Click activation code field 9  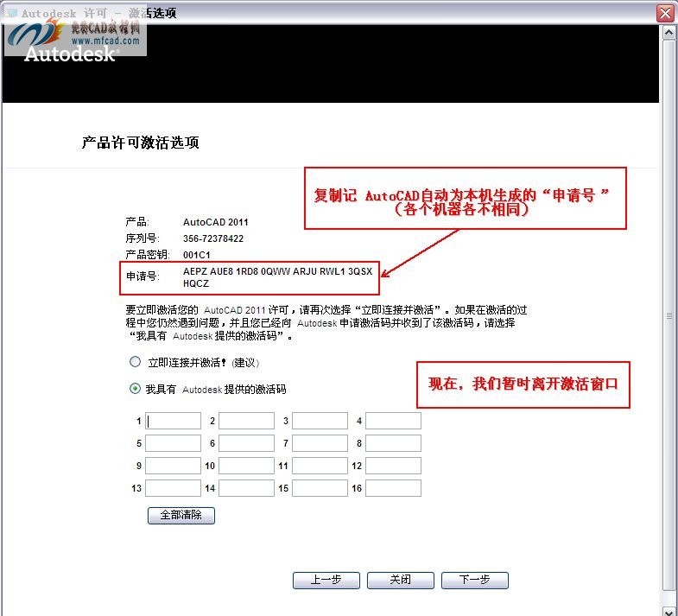coord(173,466)
